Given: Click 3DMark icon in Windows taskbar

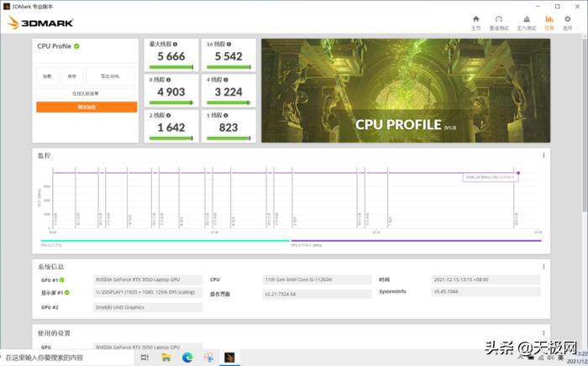Looking at the screenshot, I should [x=228, y=358].
